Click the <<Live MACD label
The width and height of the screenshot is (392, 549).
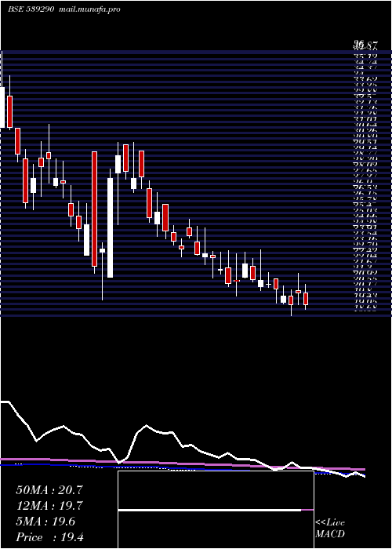click(x=330, y=529)
